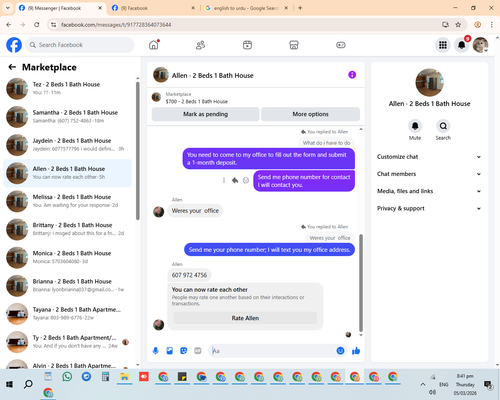The width and height of the screenshot is (500, 400).
Task: Reply to the 'Send me phone number' message
Action: click(x=235, y=180)
